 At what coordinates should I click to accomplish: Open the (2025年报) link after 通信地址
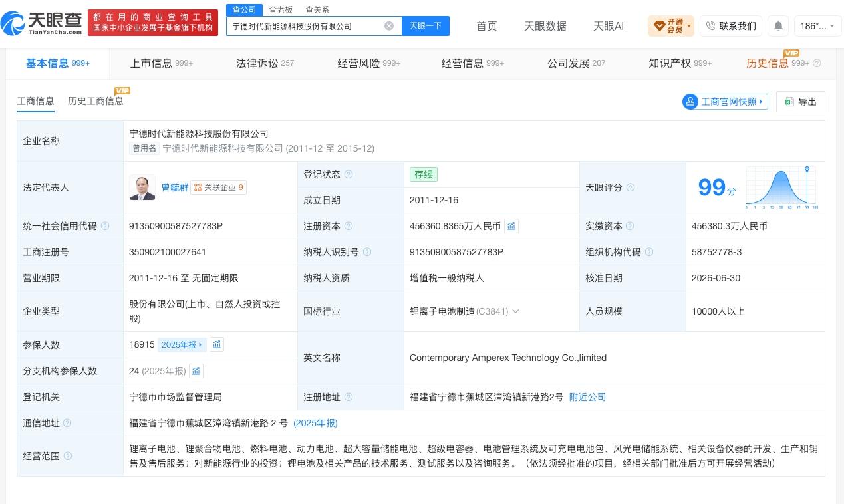click(315, 423)
